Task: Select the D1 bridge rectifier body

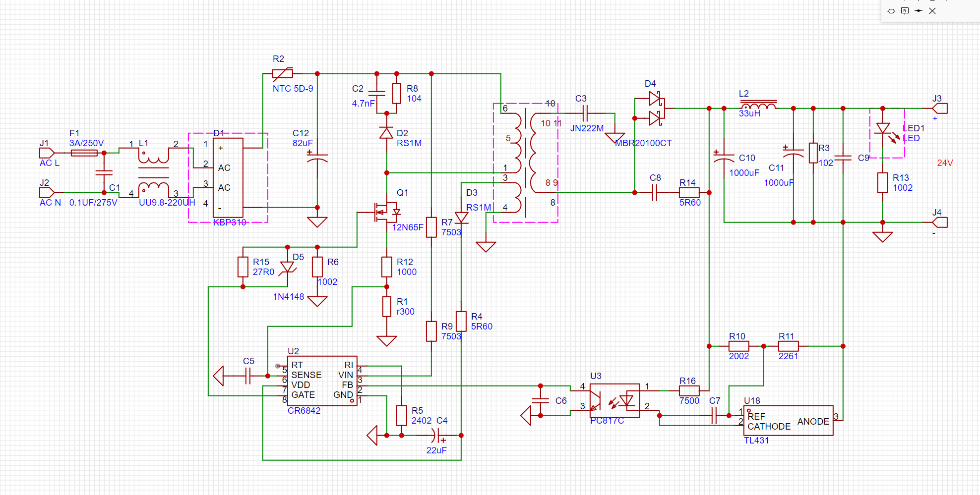Action: click(x=228, y=177)
